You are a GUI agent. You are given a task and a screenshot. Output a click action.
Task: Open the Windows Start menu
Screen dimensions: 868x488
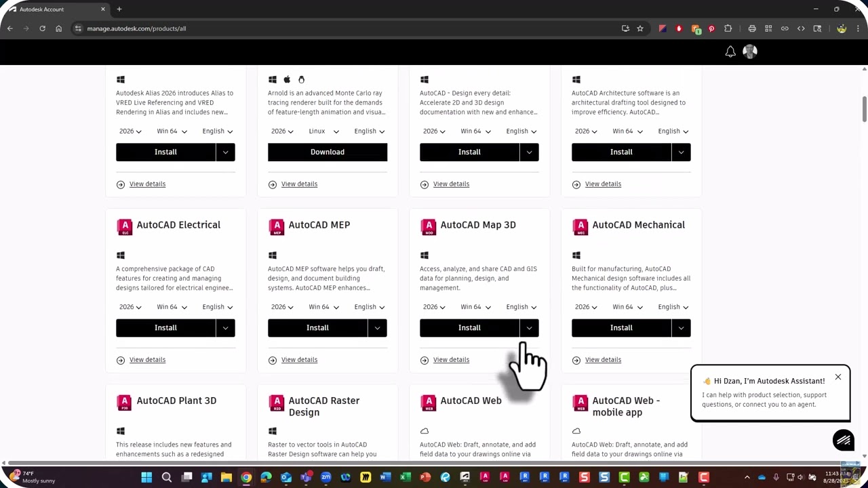146,478
